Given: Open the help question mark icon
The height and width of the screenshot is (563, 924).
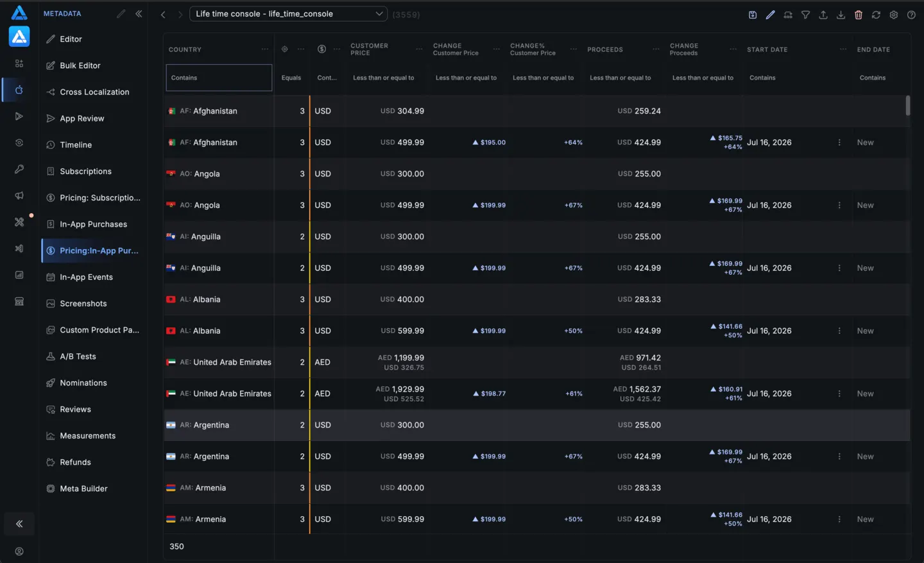Looking at the screenshot, I should tap(911, 15).
